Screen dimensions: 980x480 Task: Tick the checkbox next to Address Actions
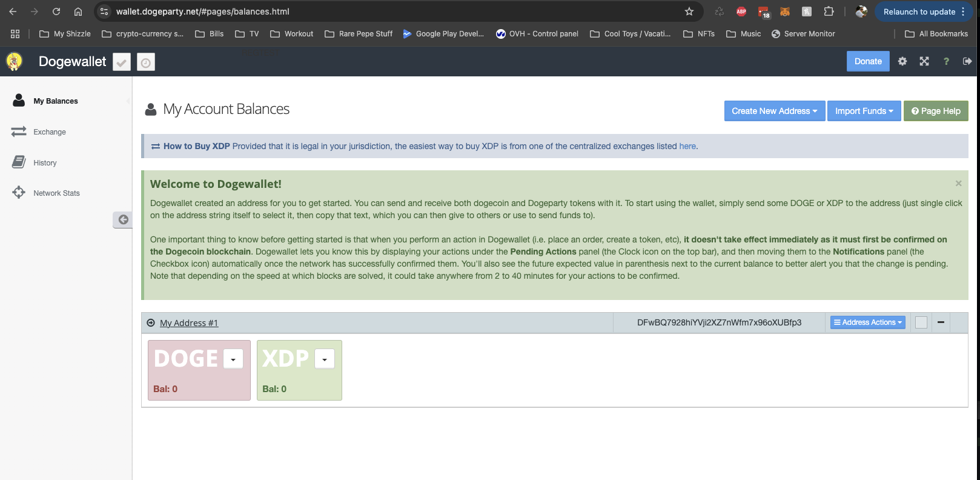[921, 322]
